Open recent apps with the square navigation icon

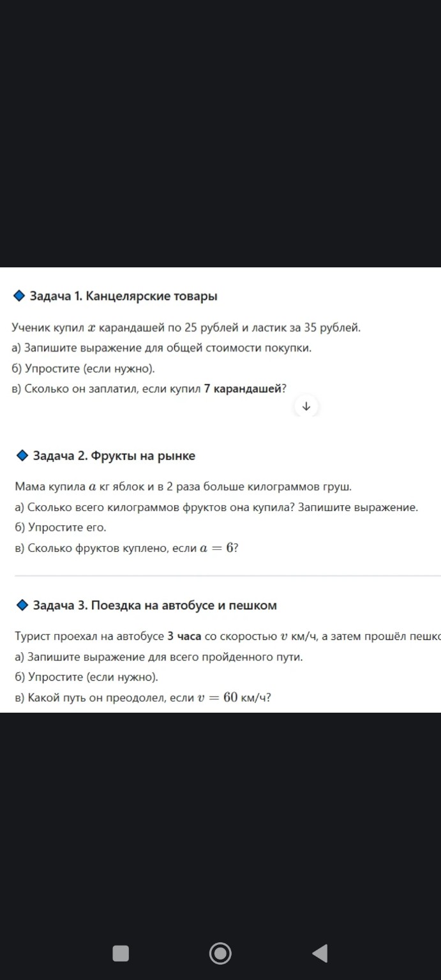click(x=120, y=953)
